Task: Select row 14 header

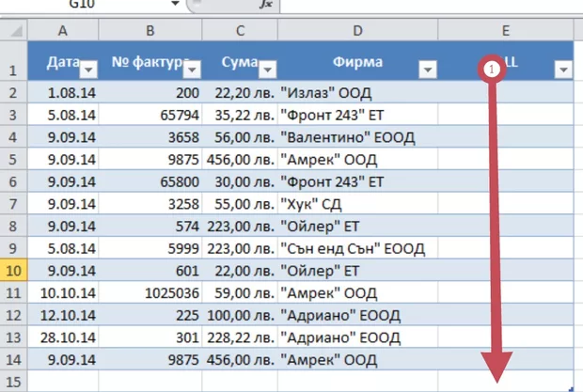Action: point(13,360)
